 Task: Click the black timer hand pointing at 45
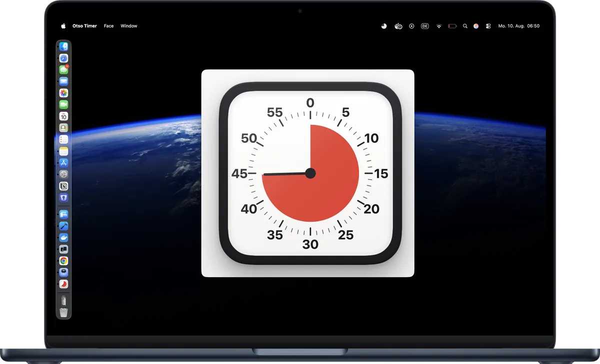click(x=284, y=174)
